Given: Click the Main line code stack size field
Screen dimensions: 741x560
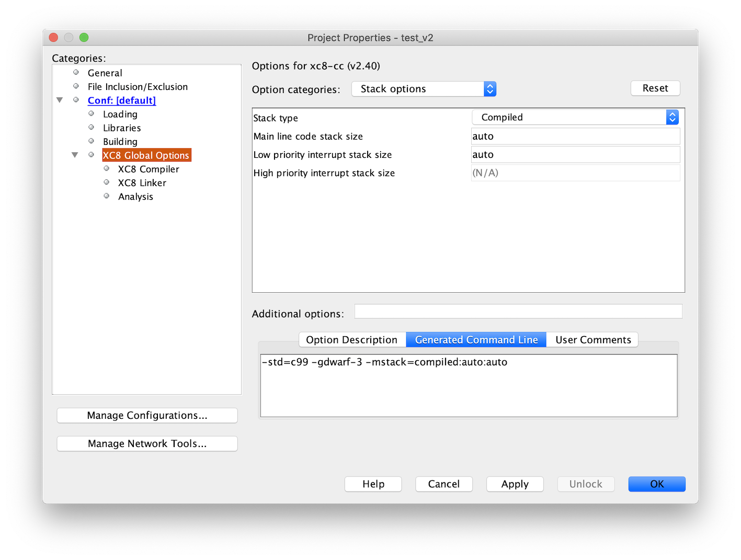Looking at the screenshot, I should point(575,136).
